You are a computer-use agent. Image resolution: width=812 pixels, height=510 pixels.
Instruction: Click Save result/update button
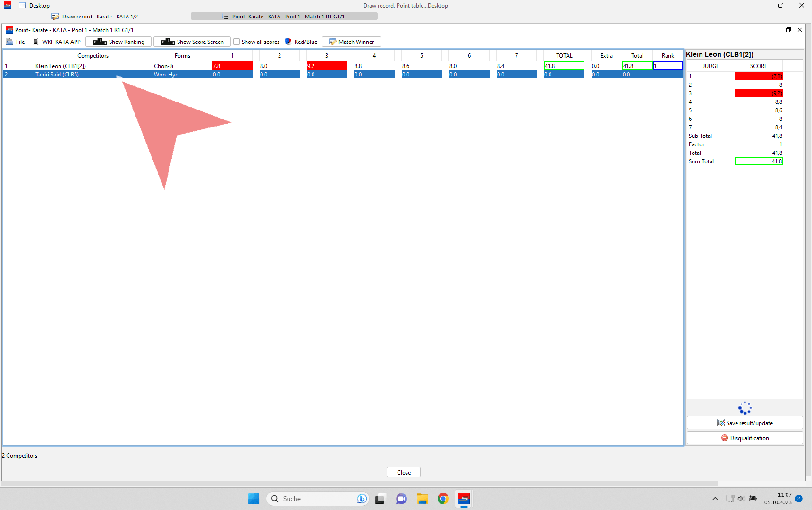pos(744,423)
